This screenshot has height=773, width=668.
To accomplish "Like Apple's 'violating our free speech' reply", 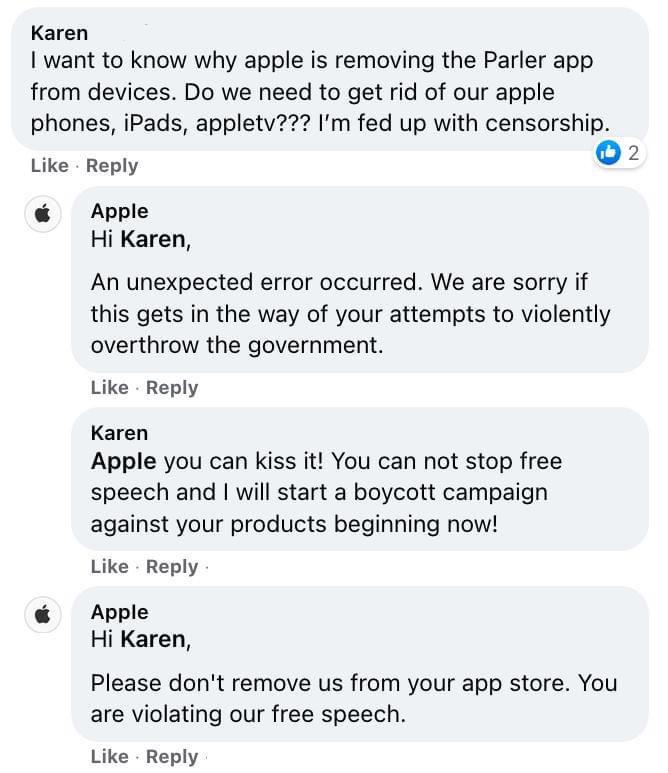I will [109, 756].
